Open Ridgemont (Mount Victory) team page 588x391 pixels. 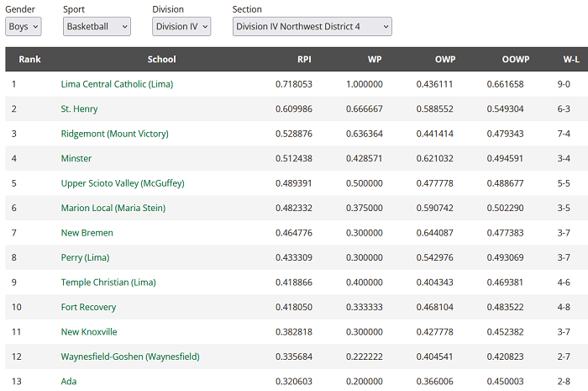114,134
